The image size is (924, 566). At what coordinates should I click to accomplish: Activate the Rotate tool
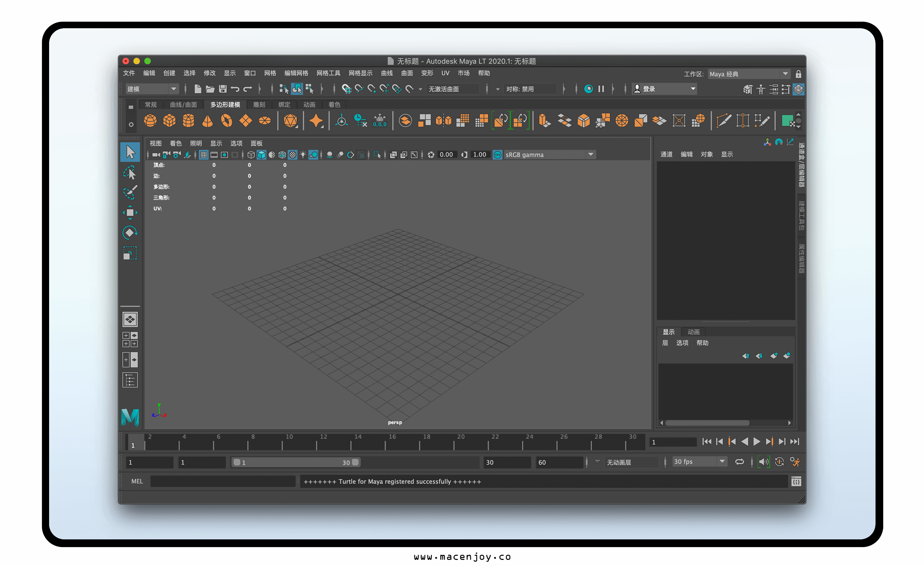130,233
